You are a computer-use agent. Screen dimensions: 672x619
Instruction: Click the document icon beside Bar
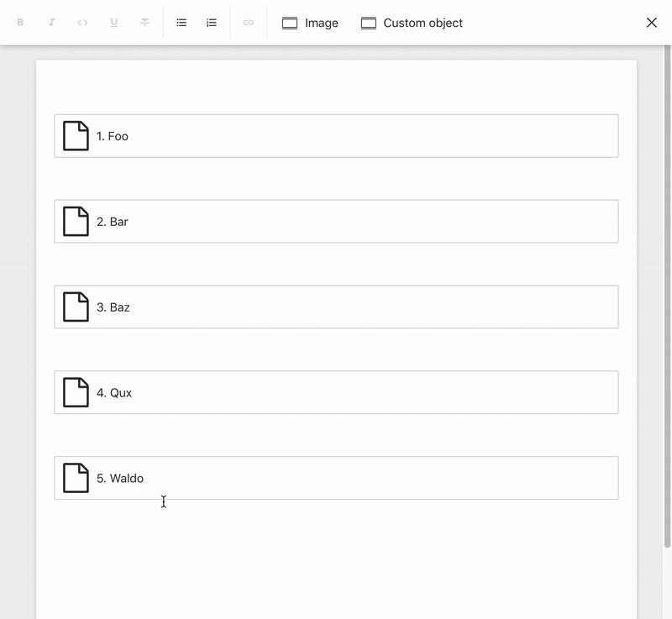(x=76, y=222)
